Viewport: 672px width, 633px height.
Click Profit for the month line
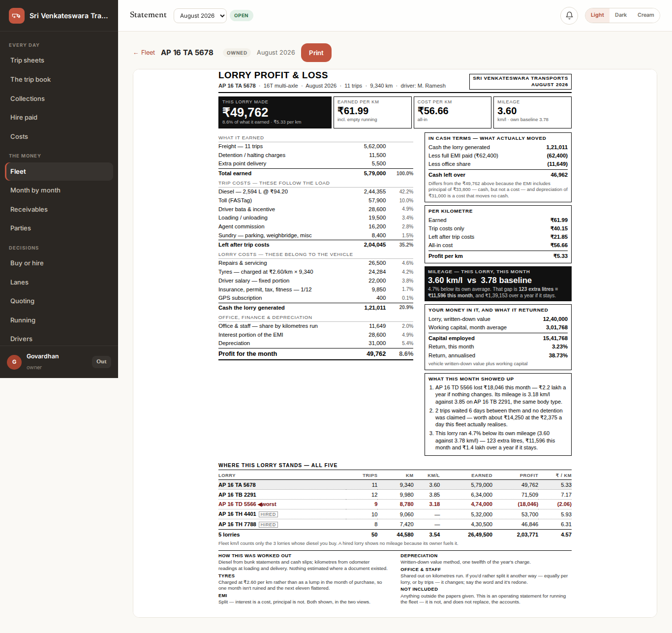[x=316, y=354]
